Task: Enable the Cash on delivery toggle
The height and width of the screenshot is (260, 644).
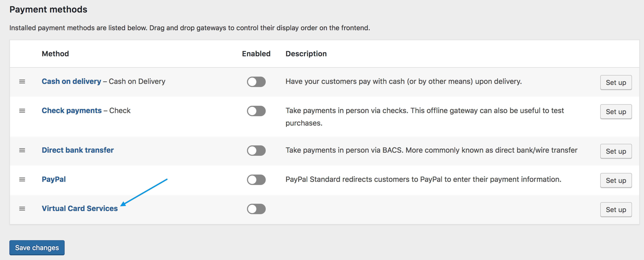Action: [x=256, y=82]
